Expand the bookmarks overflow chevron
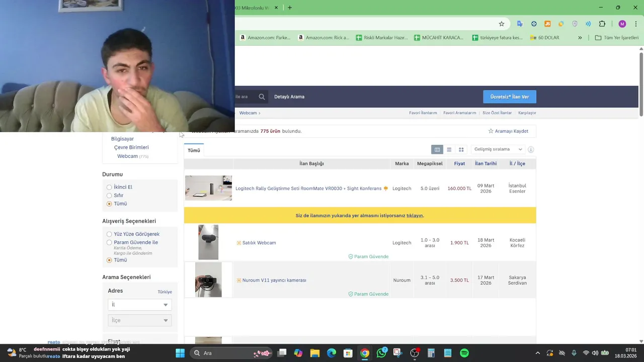 tap(580, 38)
